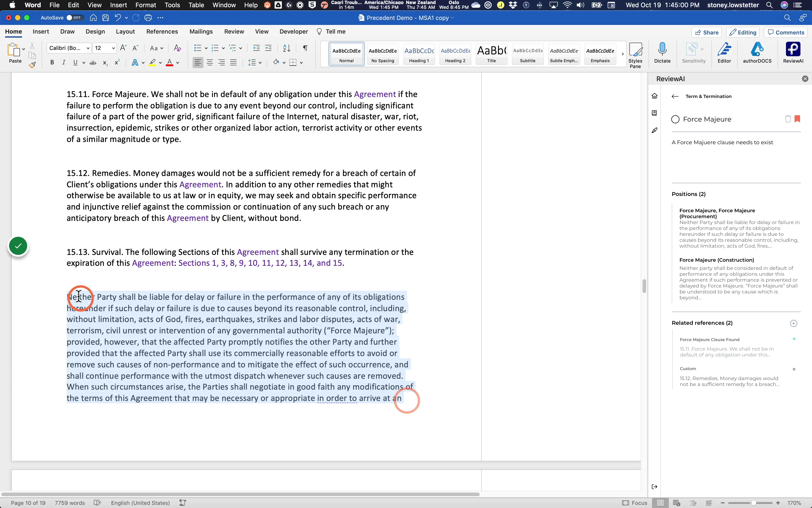812x508 pixels.
Task: Toggle Italic formatting
Action: pos(63,63)
